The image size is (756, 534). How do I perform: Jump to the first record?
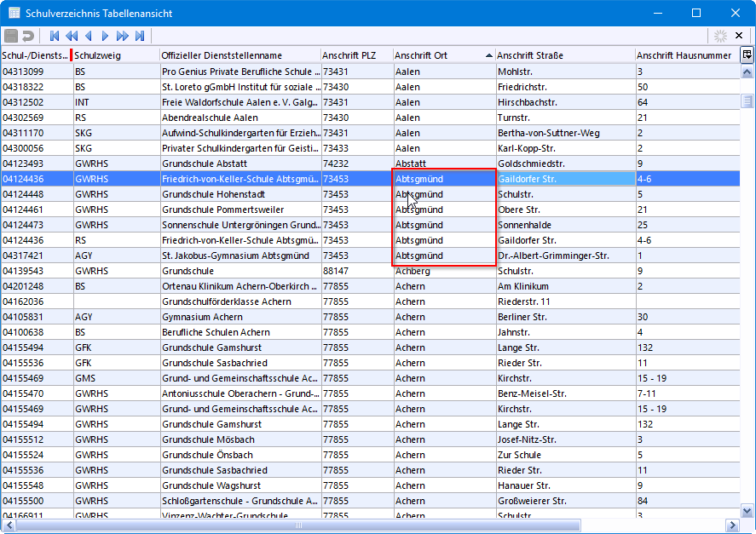pyautogui.click(x=55, y=36)
